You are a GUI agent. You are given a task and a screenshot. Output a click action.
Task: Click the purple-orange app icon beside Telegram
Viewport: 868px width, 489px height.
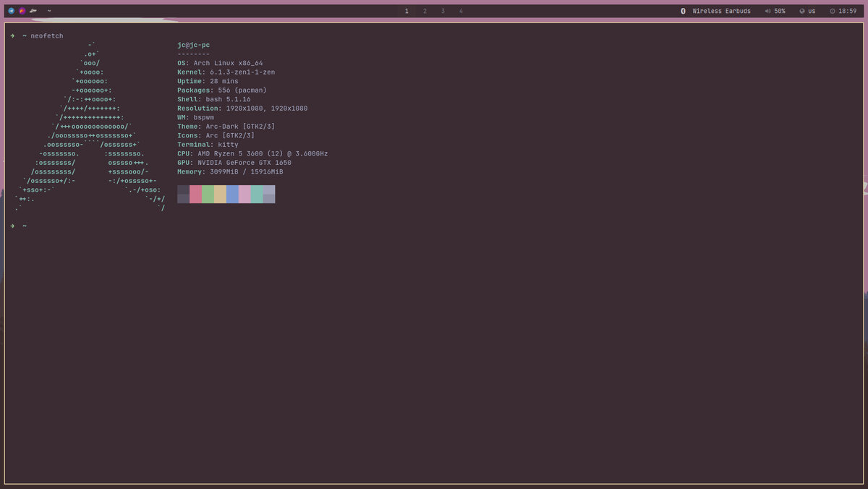pyautogui.click(x=22, y=11)
